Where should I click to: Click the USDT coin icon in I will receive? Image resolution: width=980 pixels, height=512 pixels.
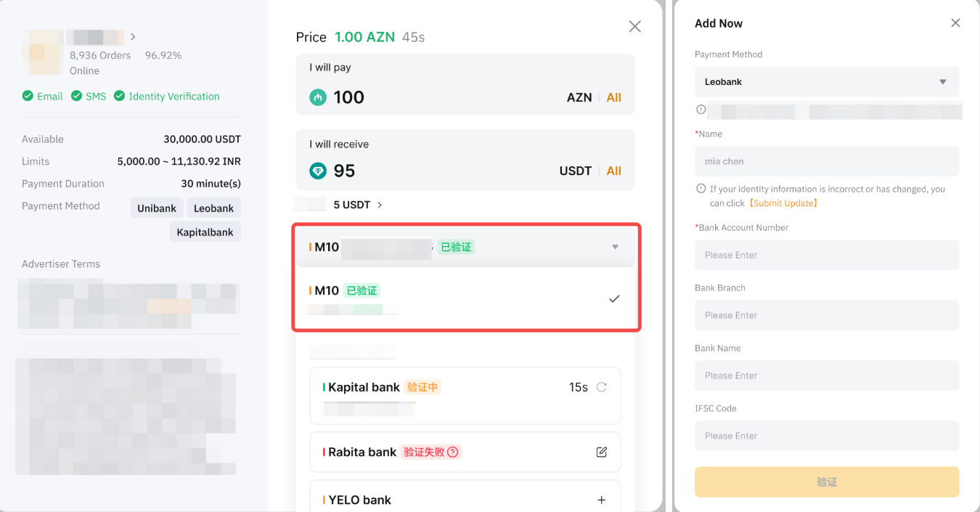click(x=318, y=171)
